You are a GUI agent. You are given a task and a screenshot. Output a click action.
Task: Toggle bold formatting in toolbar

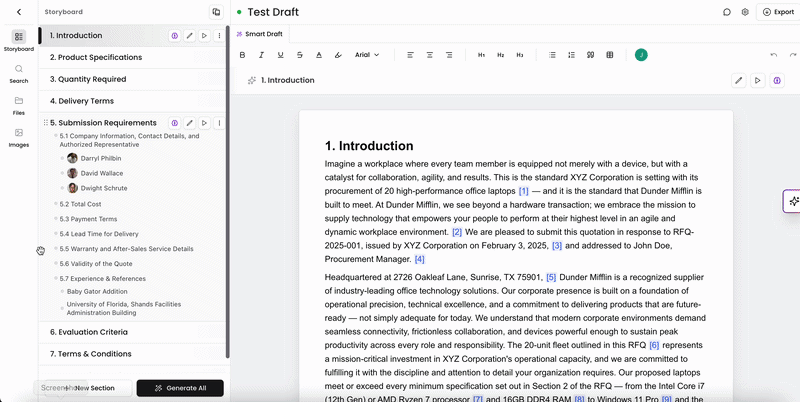242,55
